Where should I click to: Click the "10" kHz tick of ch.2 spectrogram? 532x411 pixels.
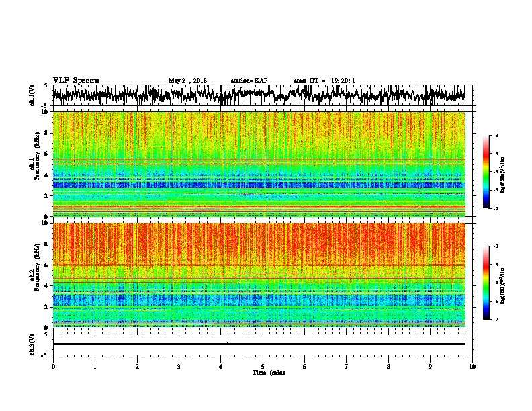[46, 223]
